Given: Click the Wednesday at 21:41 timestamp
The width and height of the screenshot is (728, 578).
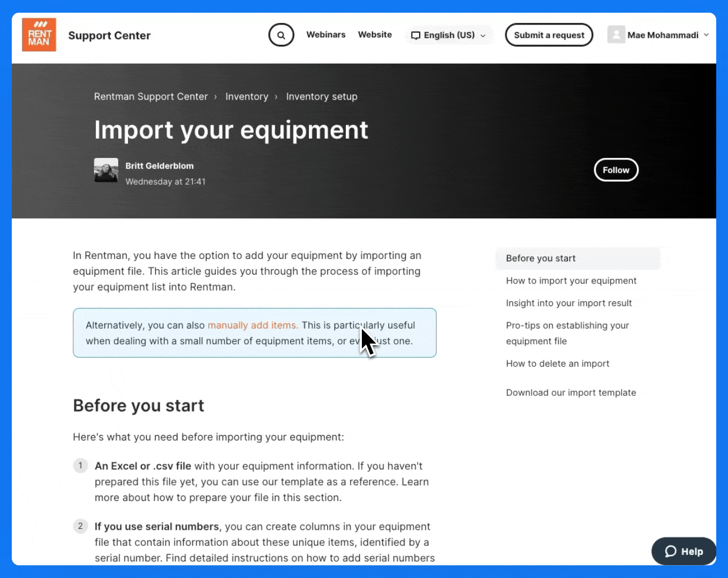Looking at the screenshot, I should [165, 182].
